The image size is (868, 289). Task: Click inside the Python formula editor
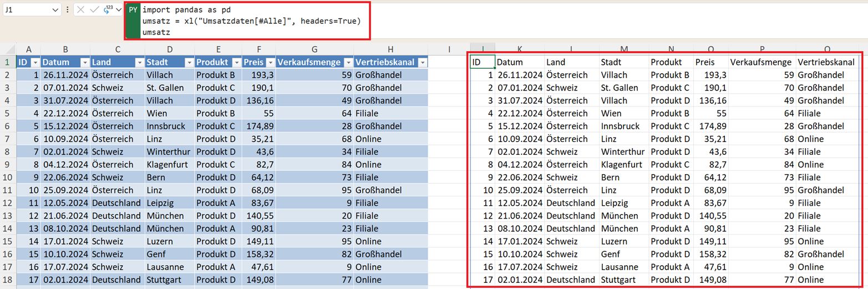click(255, 21)
